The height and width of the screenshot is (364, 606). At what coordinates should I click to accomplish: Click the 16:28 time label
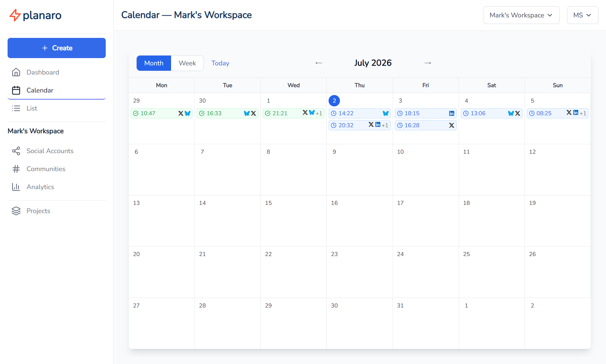412,125
